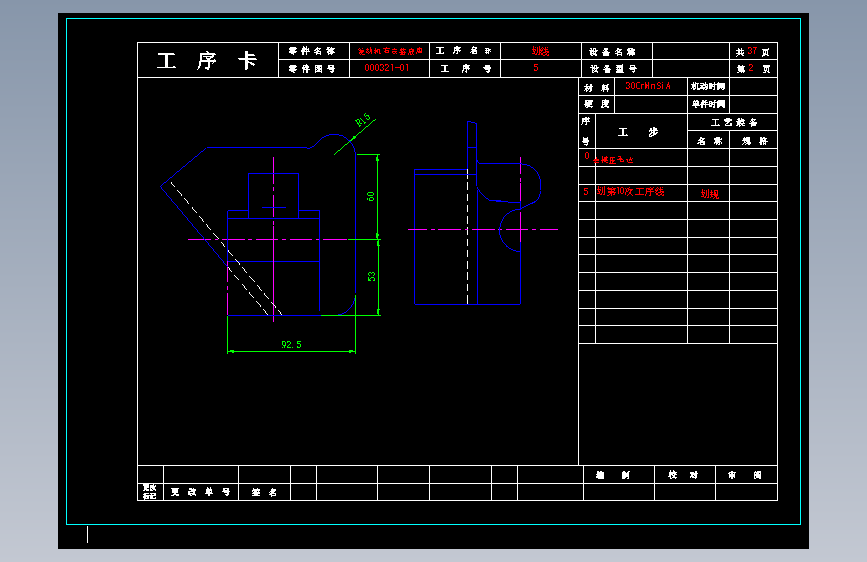Click the 更改标记 cell in footer
Screen dimensions: 867x562
tap(150, 492)
